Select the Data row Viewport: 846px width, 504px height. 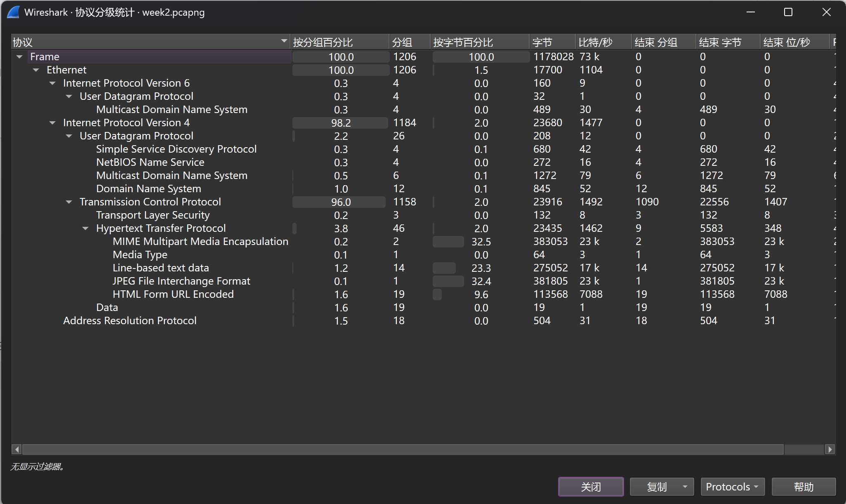(423, 308)
